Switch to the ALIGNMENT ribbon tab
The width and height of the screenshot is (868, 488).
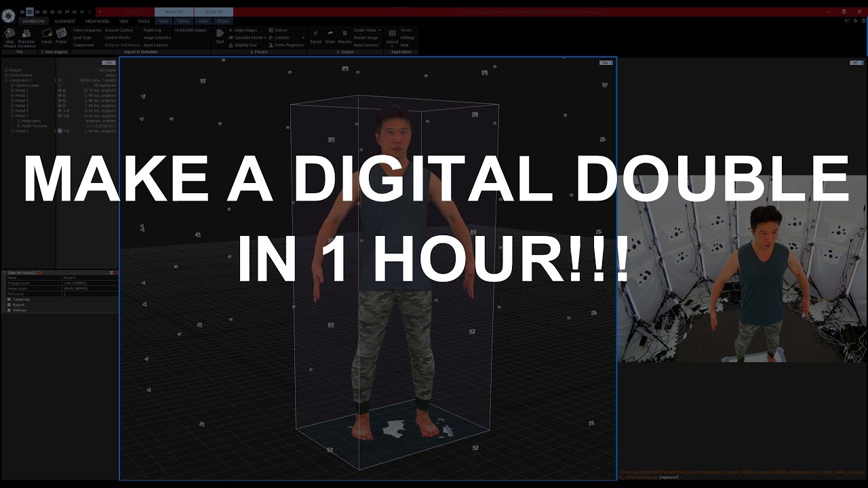[65, 21]
